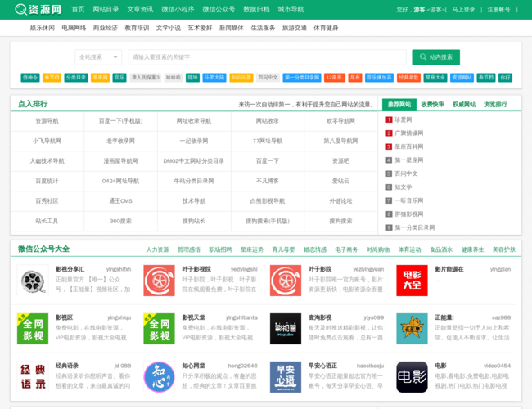Click the 分类目录 tag
Screen dimensions: 532x409
76,78
